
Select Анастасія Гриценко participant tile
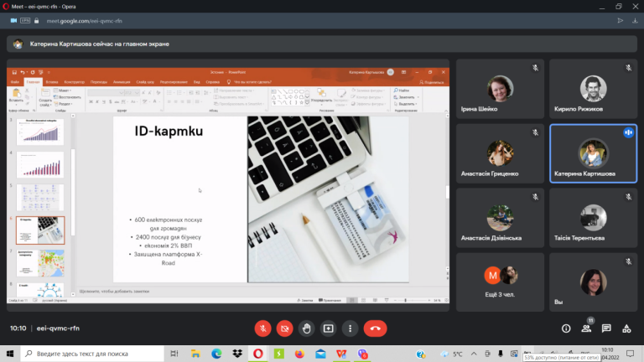(500, 153)
